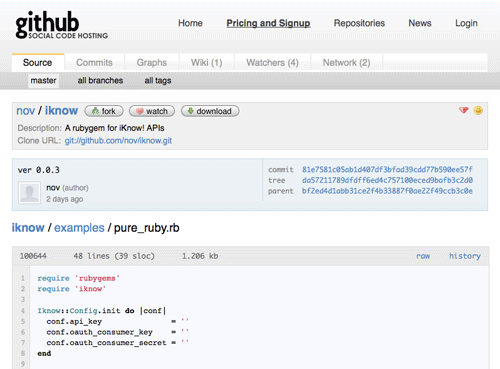Open the Wiki (1) tab

[x=207, y=63]
